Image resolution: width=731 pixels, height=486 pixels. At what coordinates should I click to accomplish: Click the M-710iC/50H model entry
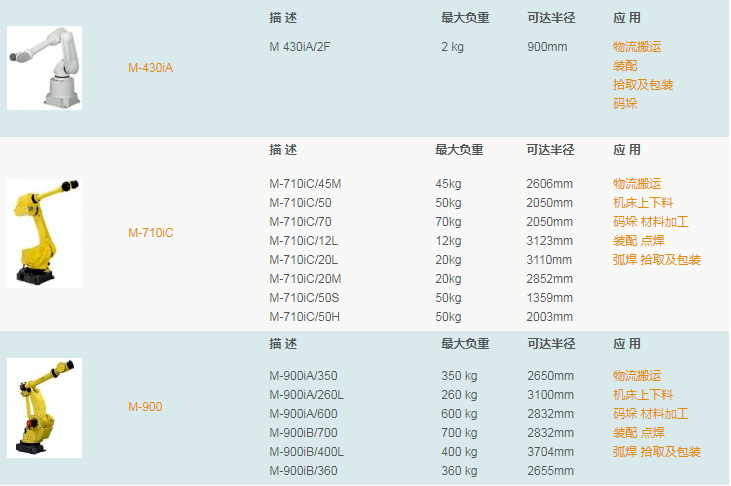click(x=303, y=317)
